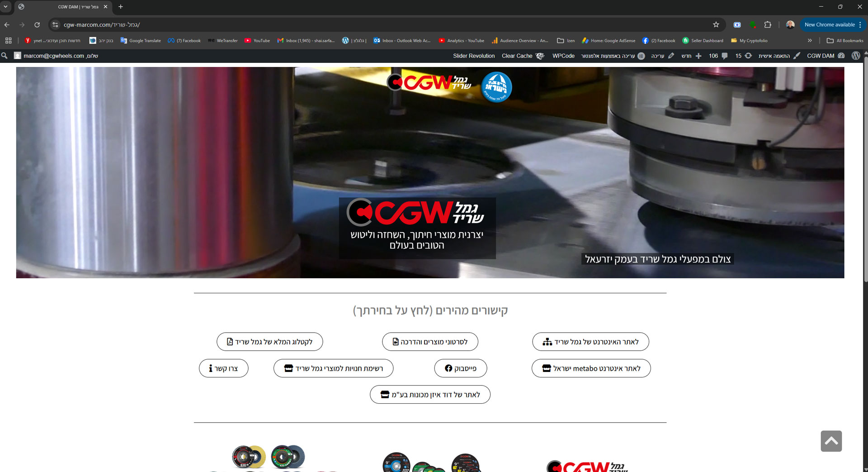Click the Facebook quick link button

tap(460, 368)
